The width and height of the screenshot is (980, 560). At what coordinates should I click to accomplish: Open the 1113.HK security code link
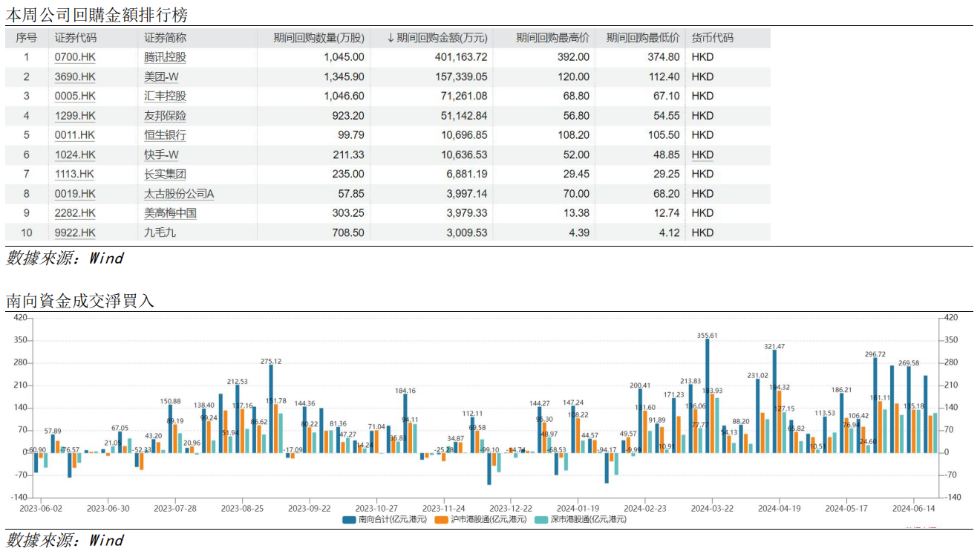point(75,174)
